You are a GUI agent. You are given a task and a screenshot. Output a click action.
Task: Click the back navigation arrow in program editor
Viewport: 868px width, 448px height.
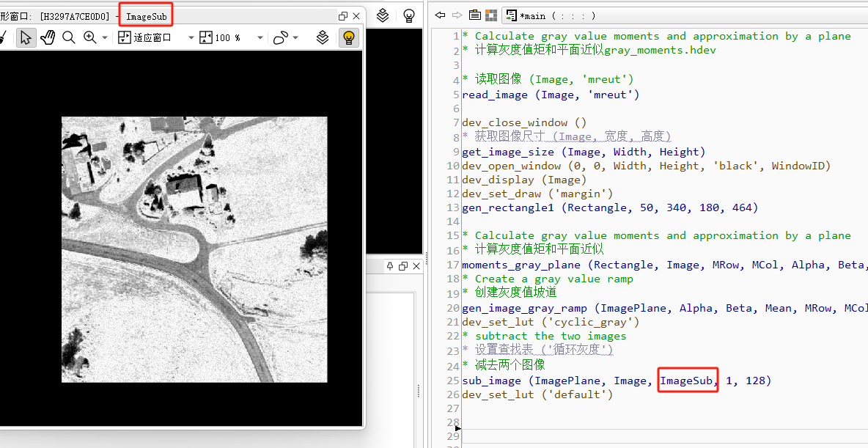440,15
